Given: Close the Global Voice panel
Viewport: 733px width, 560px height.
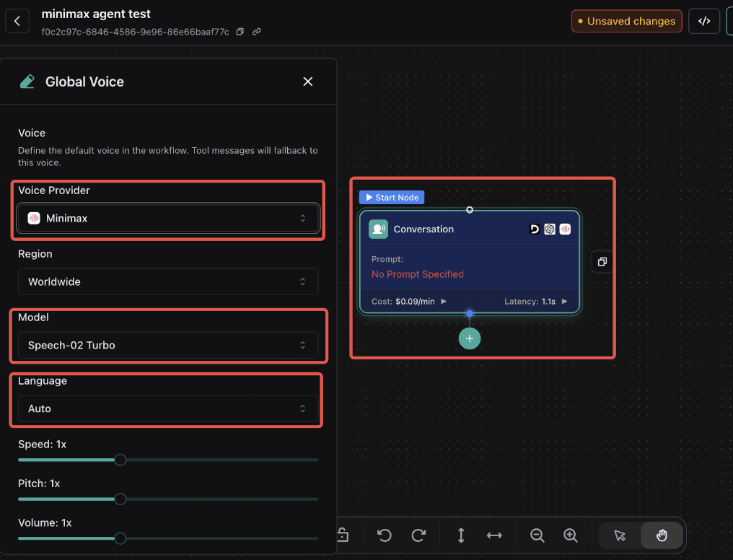Looking at the screenshot, I should pyautogui.click(x=308, y=82).
